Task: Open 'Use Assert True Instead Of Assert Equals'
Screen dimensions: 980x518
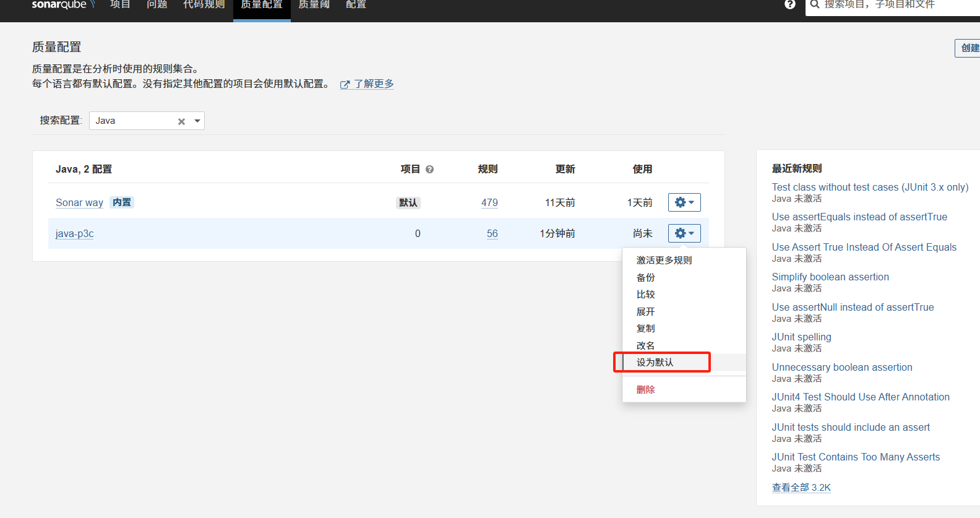Action: (x=864, y=247)
